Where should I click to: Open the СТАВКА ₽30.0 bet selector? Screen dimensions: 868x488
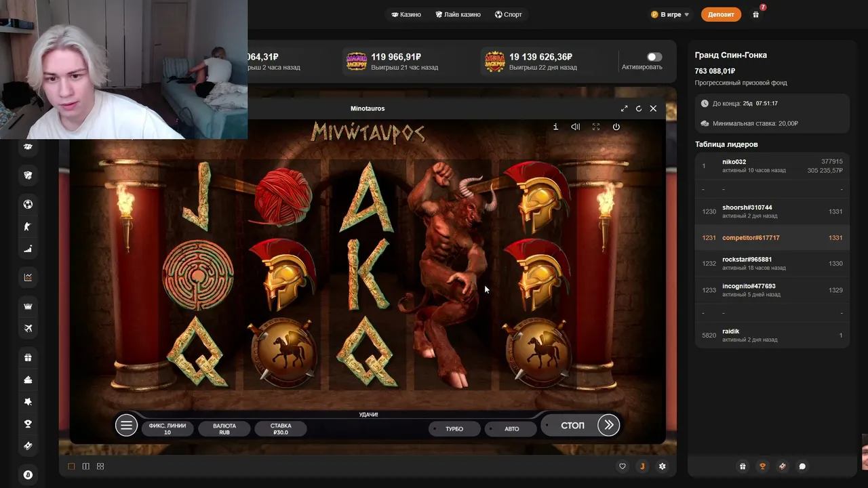tap(281, 428)
